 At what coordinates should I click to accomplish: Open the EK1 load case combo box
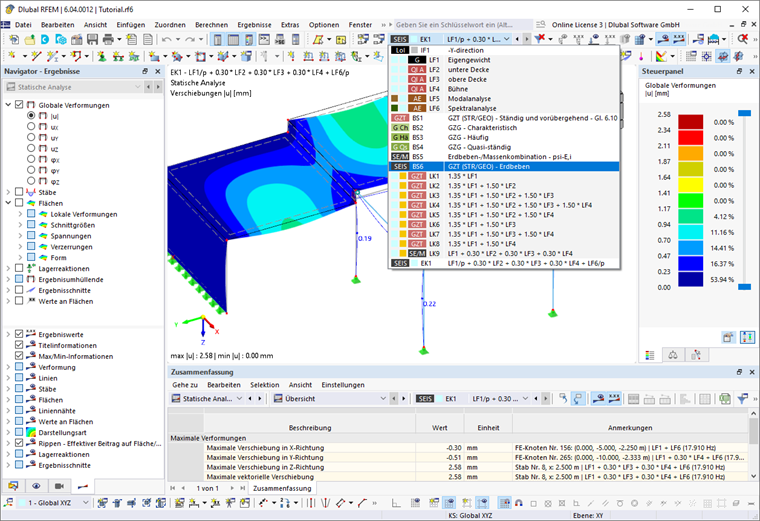click(x=451, y=39)
